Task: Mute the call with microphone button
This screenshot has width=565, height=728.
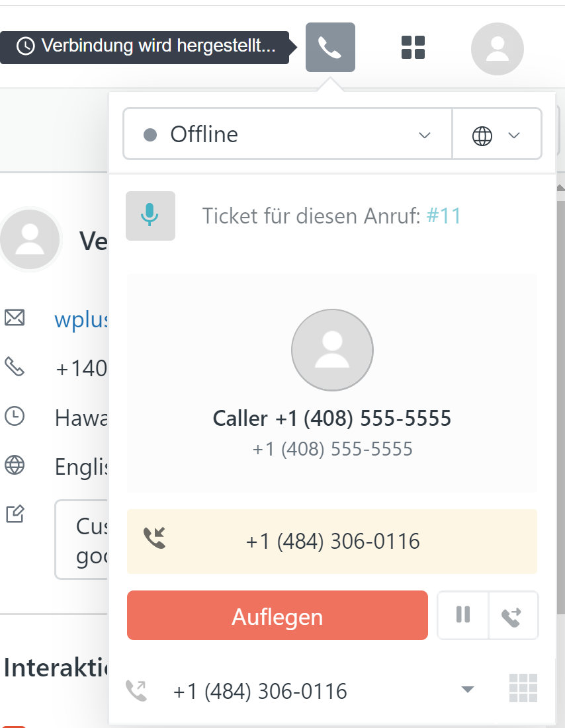Action: tap(150, 216)
